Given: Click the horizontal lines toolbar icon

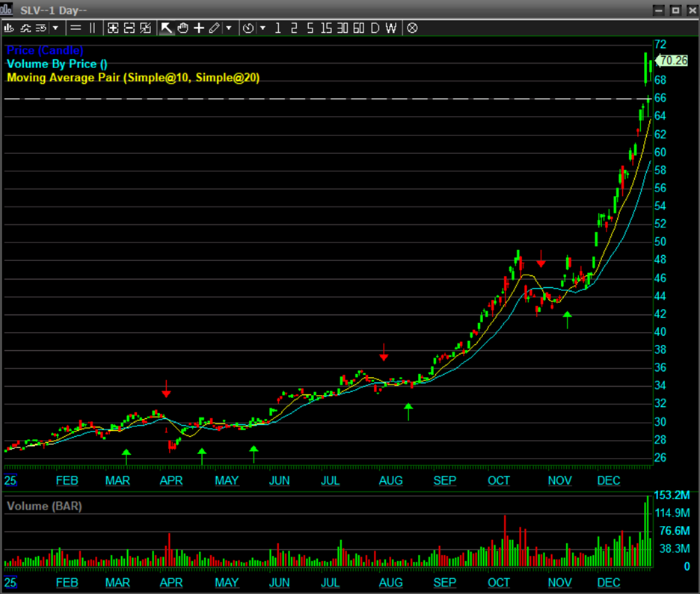Looking at the screenshot, I should point(76,28).
